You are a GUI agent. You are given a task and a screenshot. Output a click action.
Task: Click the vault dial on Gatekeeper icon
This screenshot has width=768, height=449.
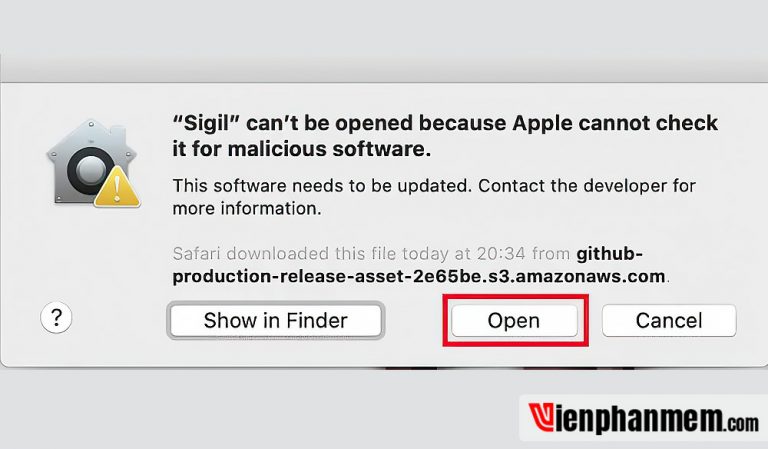[x=90, y=171]
